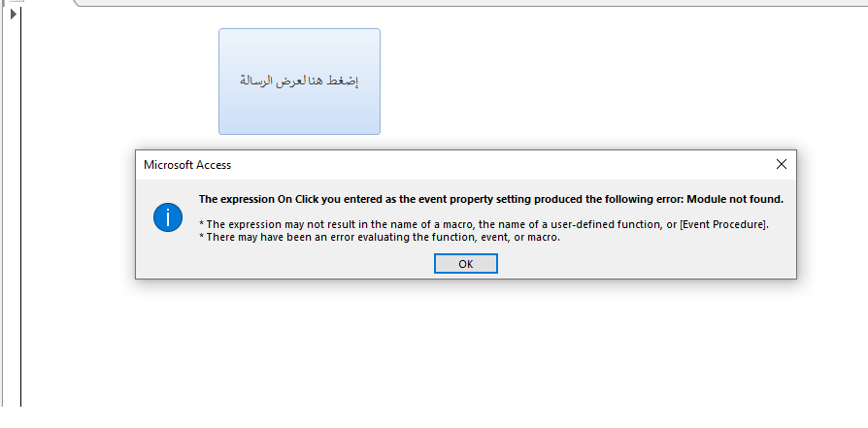Click OK to dismiss the error message
This screenshot has width=868, height=428.
[x=465, y=264]
